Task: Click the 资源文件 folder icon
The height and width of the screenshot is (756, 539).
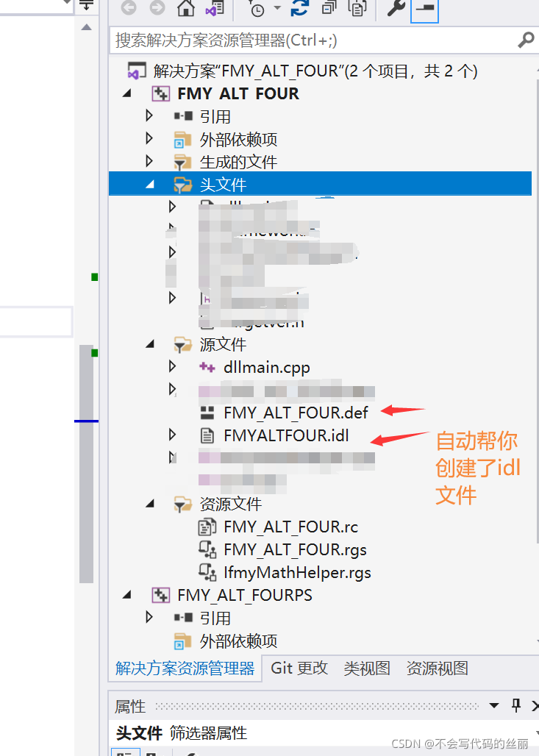Action: click(x=182, y=504)
